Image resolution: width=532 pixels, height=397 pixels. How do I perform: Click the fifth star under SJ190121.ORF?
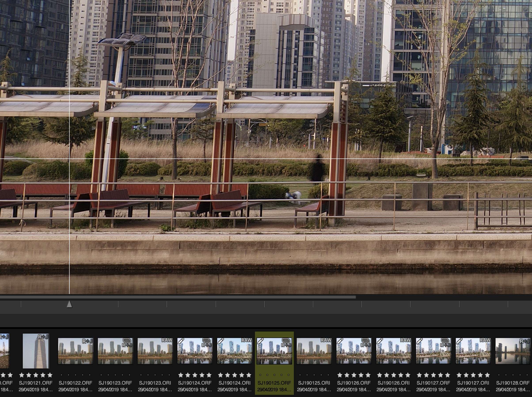50,375
